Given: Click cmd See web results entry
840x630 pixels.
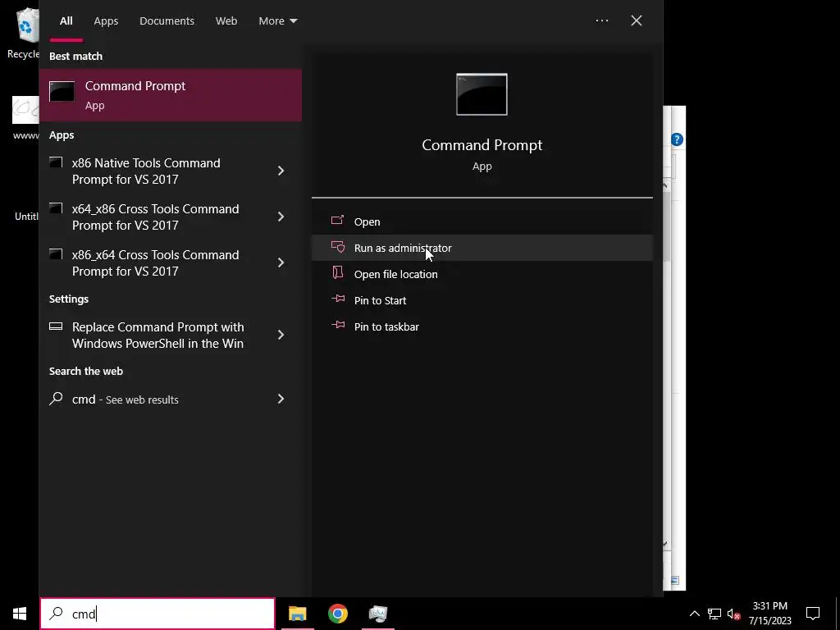Looking at the screenshot, I should (x=171, y=399).
